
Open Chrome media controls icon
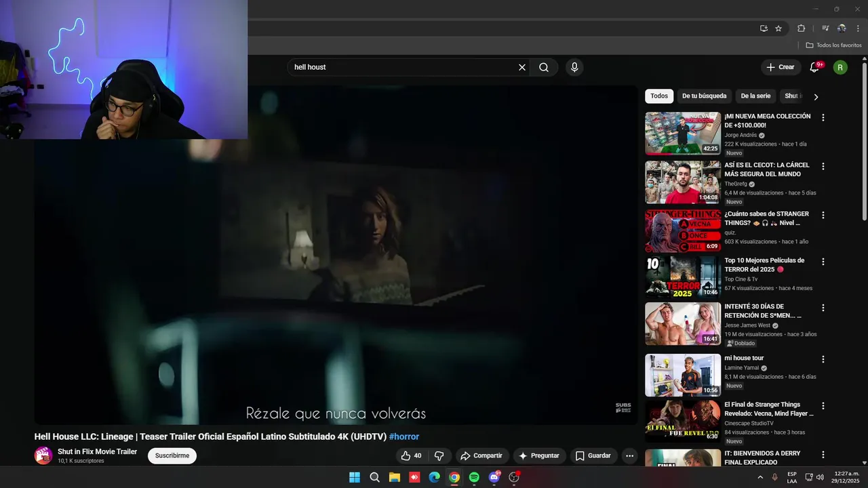point(825,28)
